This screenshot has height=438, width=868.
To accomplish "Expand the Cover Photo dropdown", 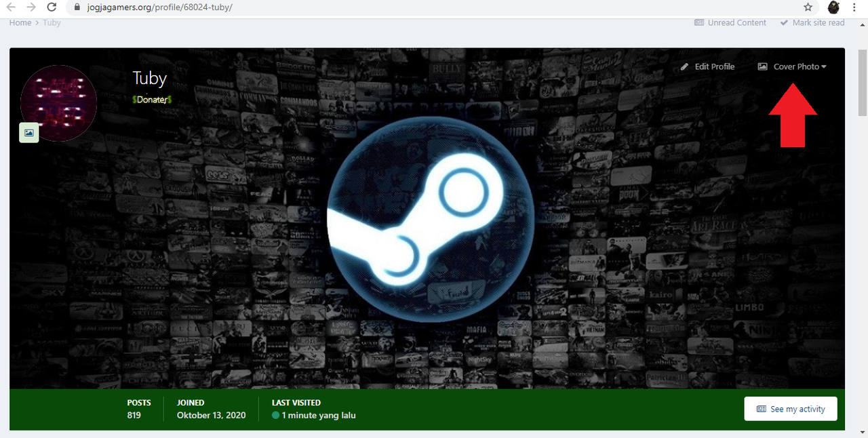I will coord(792,66).
